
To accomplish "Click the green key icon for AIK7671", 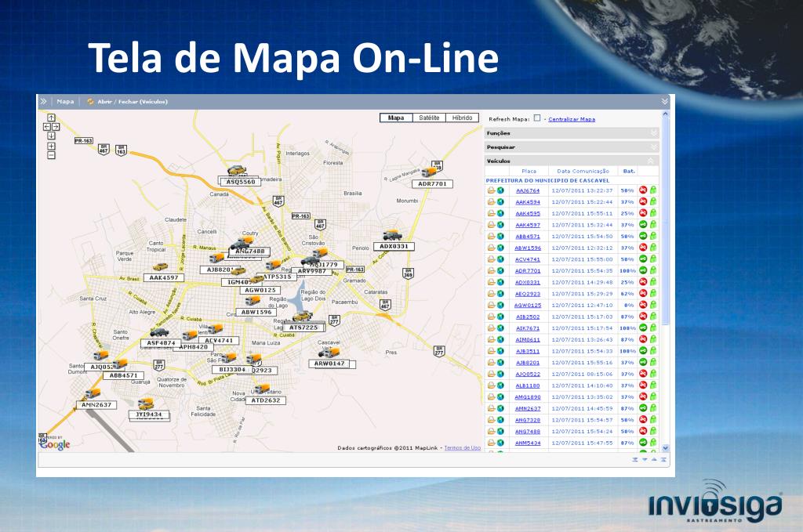I will point(643,328).
